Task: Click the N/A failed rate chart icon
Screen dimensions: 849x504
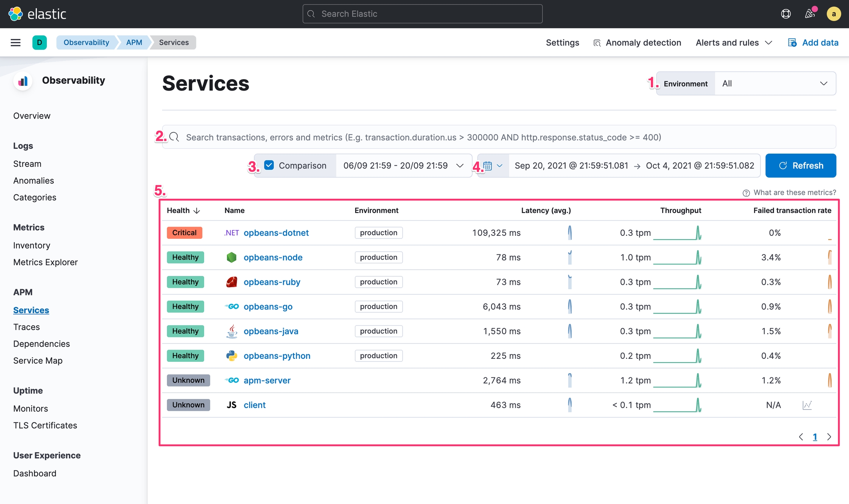Action: [x=807, y=405]
